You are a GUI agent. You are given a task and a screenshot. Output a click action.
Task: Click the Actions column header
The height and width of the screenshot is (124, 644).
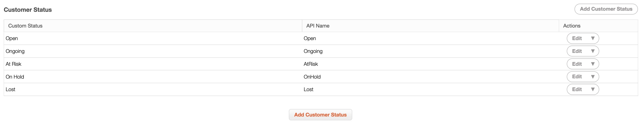pyautogui.click(x=572, y=26)
